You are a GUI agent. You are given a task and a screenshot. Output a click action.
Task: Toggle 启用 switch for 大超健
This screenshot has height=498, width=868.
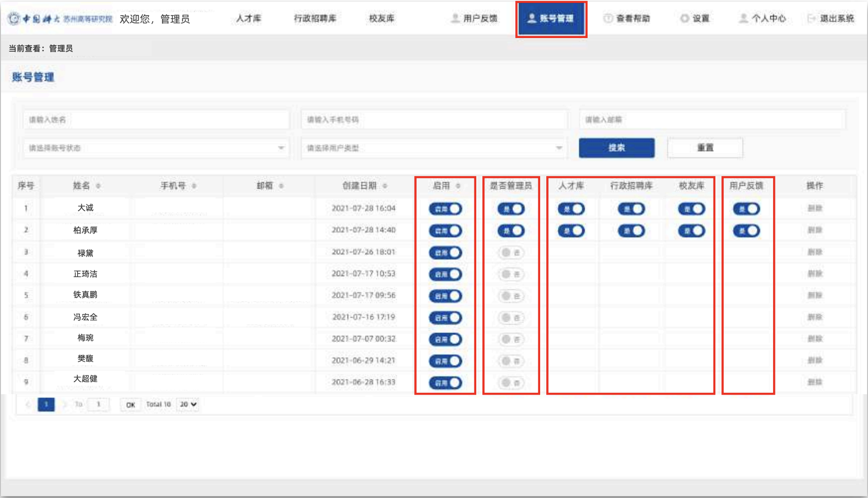tap(445, 383)
